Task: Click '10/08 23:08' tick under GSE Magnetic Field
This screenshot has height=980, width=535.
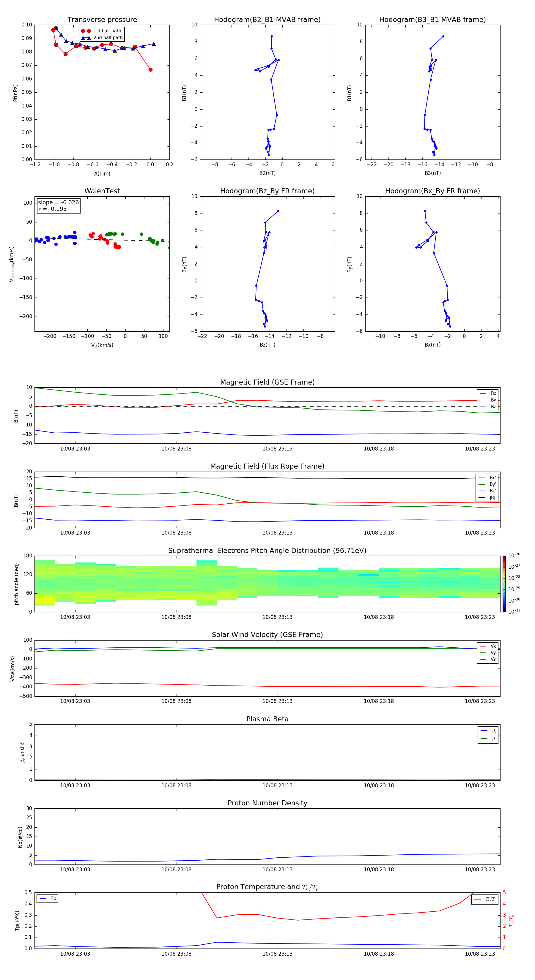Action: 176,449
